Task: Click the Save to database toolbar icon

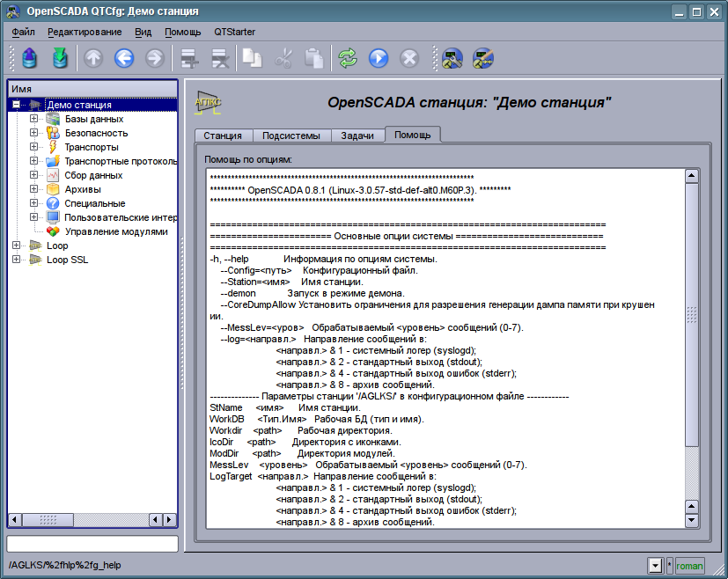Action: pos(60,59)
